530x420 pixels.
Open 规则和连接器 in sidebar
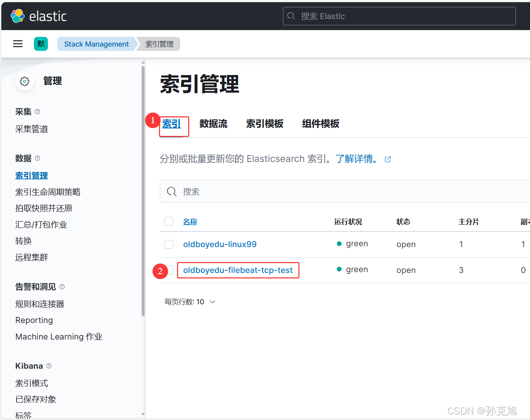click(x=40, y=304)
